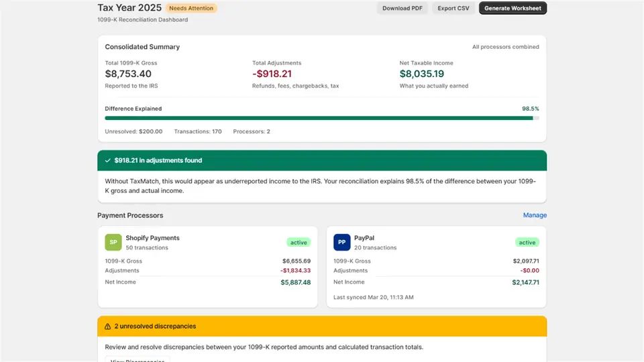Click the warning triangle icon in discrepancies banner
644x362 pixels.
[107, 326]
